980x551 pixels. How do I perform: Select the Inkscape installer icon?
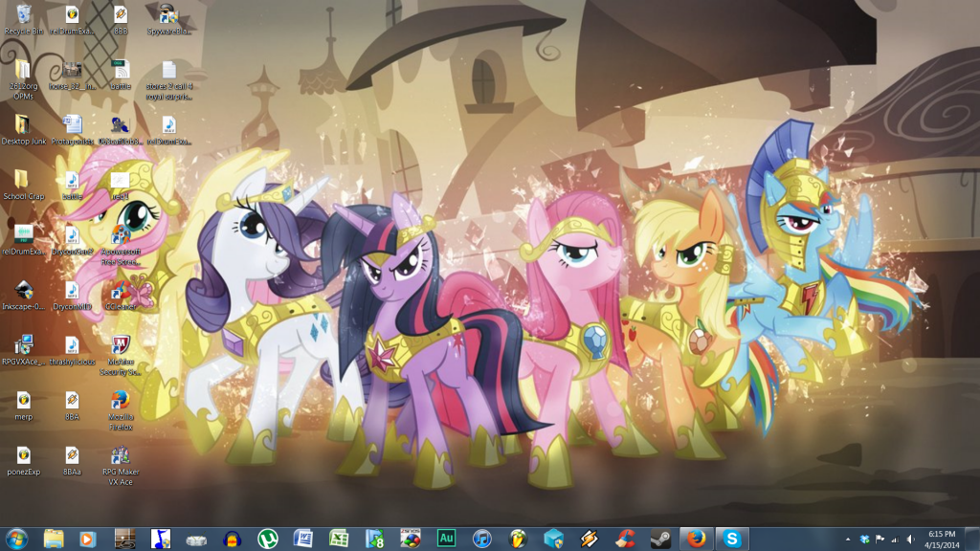[24, 295]
